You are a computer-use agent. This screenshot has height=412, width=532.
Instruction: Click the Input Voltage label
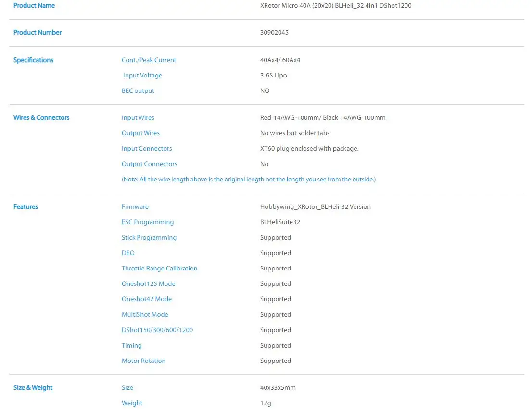click(x=142, y=76)
